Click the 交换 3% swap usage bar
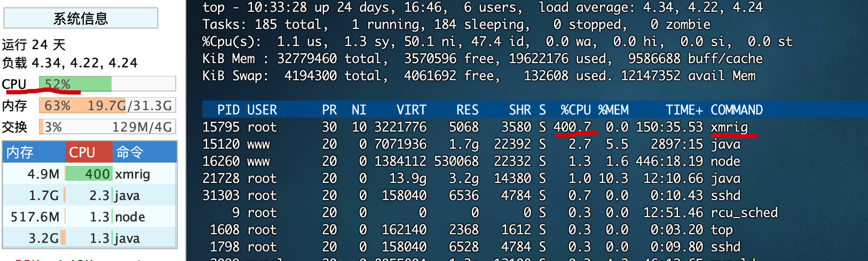868x261 pixels. (x=107, y=127)
